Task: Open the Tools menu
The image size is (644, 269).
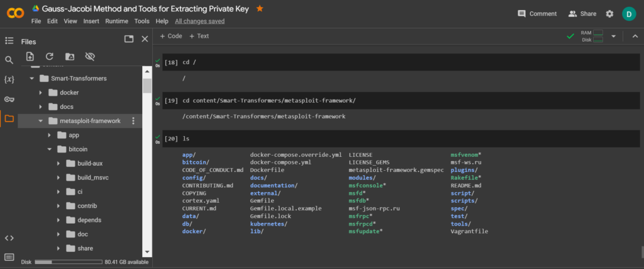Action: pyautogui.click(x=142, y=21)
